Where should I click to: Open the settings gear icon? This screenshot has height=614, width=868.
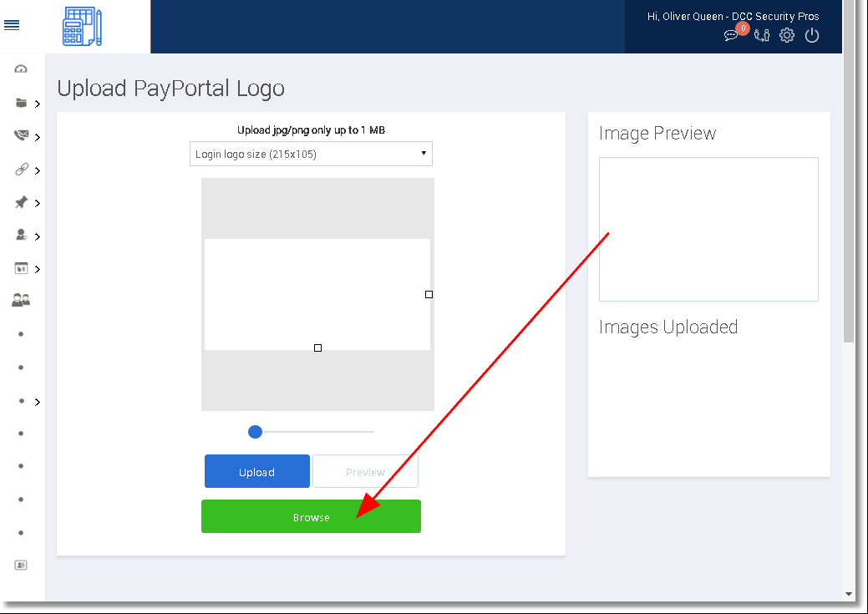pyautogui.click(x=787, y=35)
